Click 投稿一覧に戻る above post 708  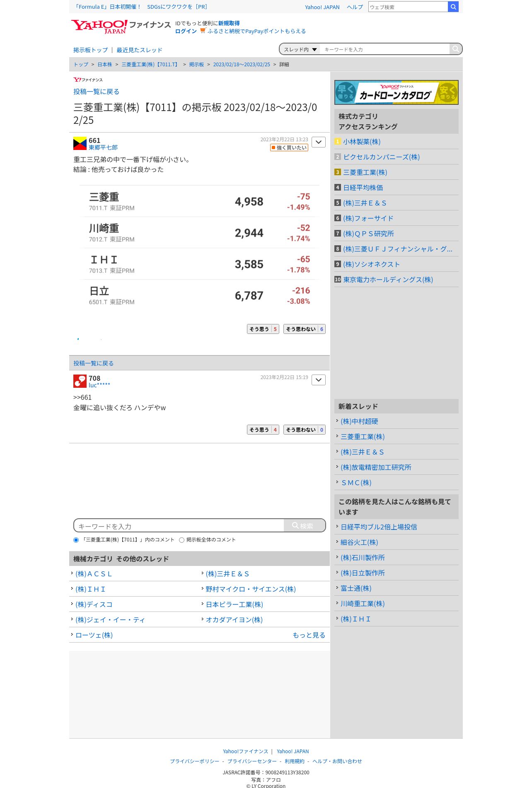pos(93,363)
